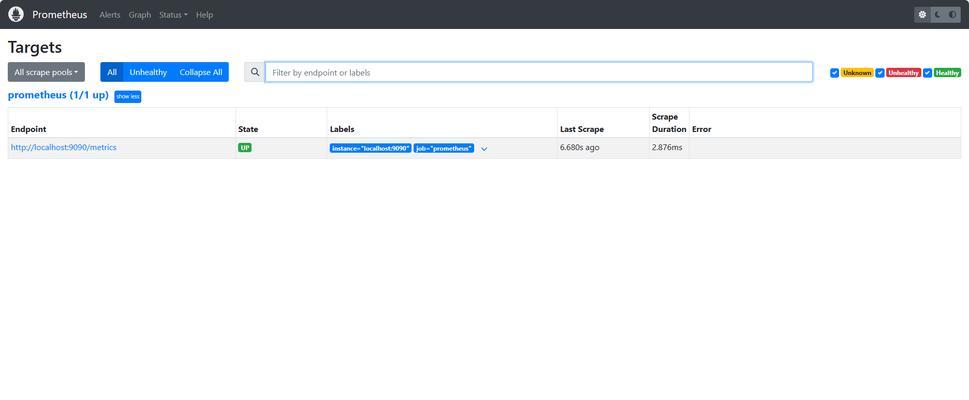Click the instance="localhost:9090" label badge

click(371, 148)
